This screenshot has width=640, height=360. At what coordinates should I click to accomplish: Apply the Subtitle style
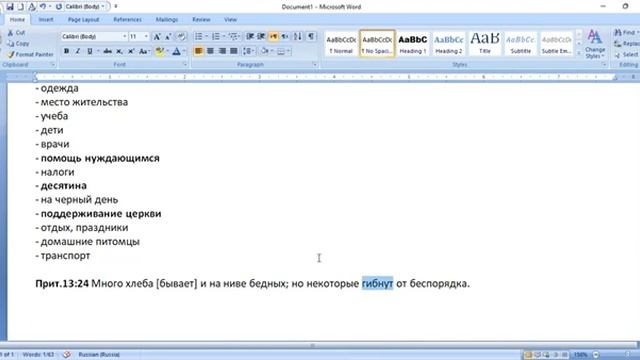tap(520, 44)
